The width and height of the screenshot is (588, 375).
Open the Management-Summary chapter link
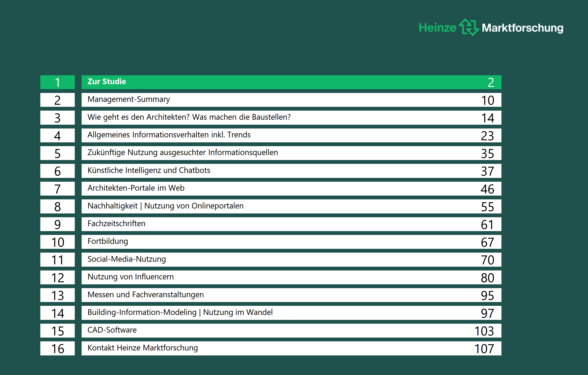(x=129, y=100)
